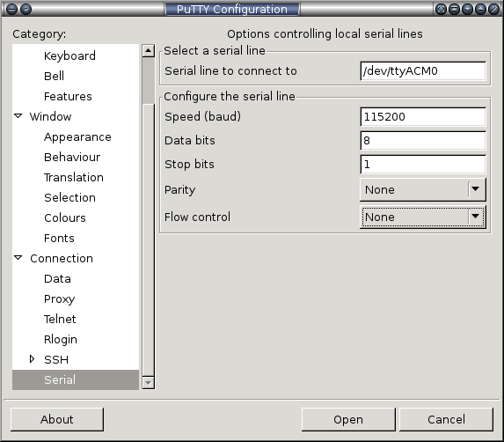
Task: Select the Keyboard category
Action: click(x=69, y=55)
